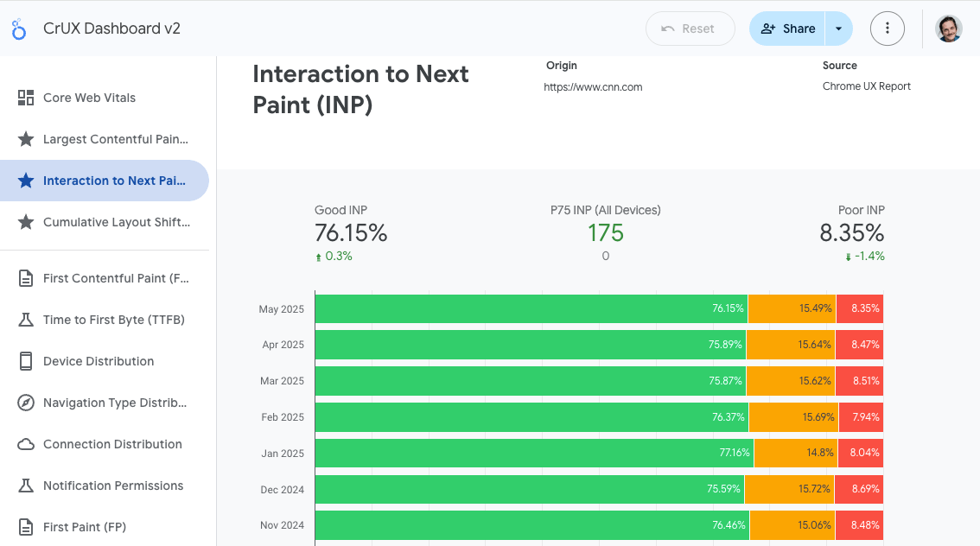Open the Share dropdown arrow
Screen dimensions: 980x546
coord(837,28)
